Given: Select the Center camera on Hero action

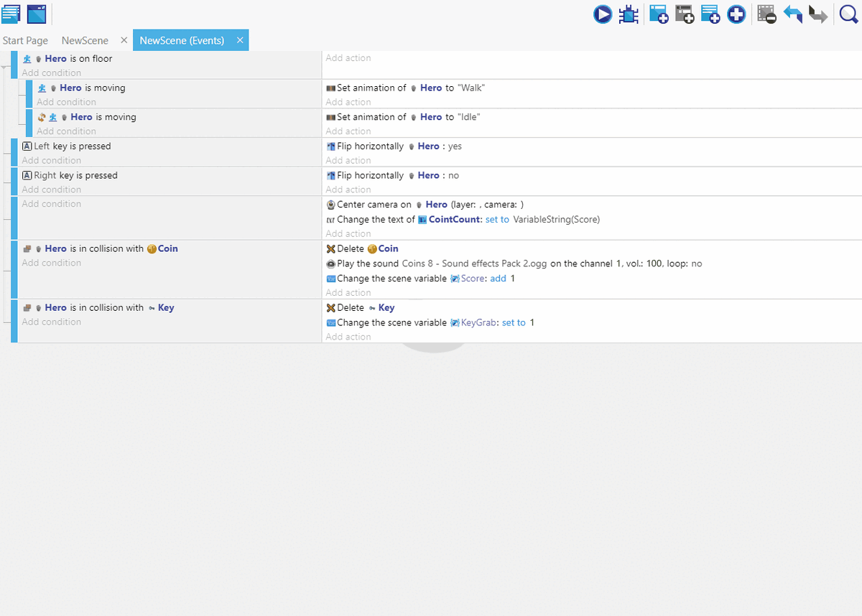Looking at the screenshot, I should pos(425,205).
